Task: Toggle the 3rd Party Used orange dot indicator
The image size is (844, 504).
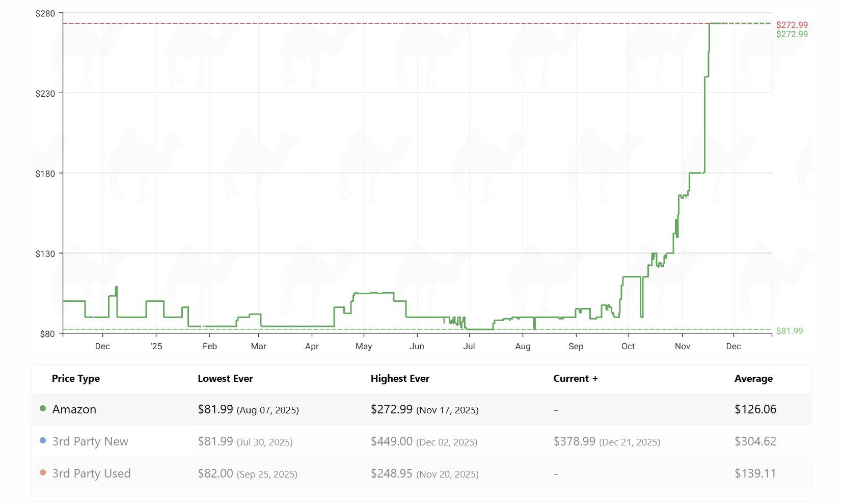Action: 43,473
